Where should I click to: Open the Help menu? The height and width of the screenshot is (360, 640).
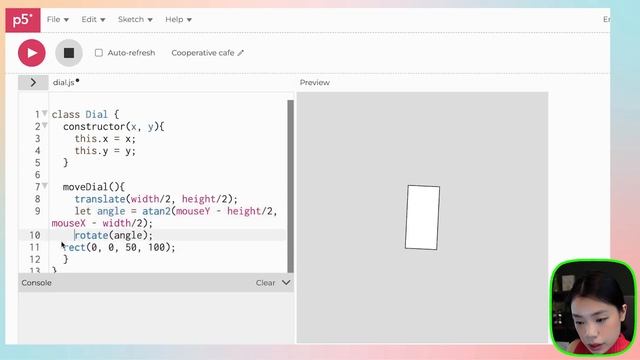pyautogui.click(x=178, y=20)
